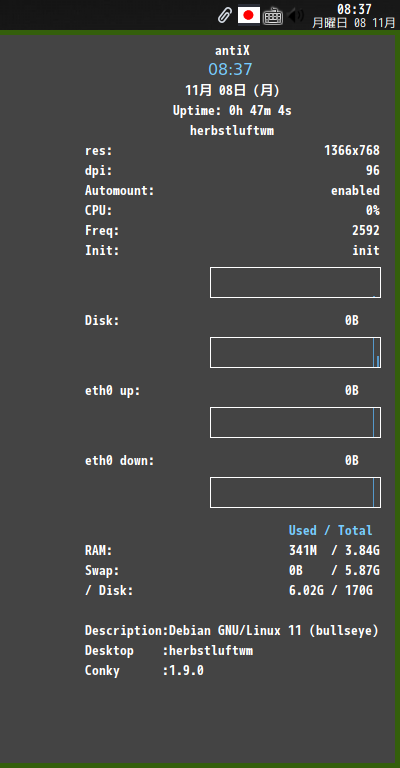Select the CPU 0% value
Viewport: 400px width, 768px height.
(373, 211)
